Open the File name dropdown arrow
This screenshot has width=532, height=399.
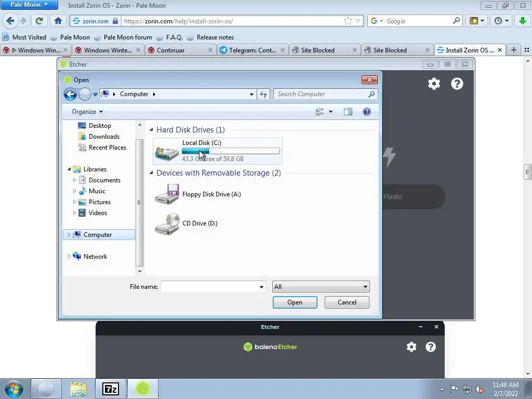pyautogui.click(x=261, y=287)
